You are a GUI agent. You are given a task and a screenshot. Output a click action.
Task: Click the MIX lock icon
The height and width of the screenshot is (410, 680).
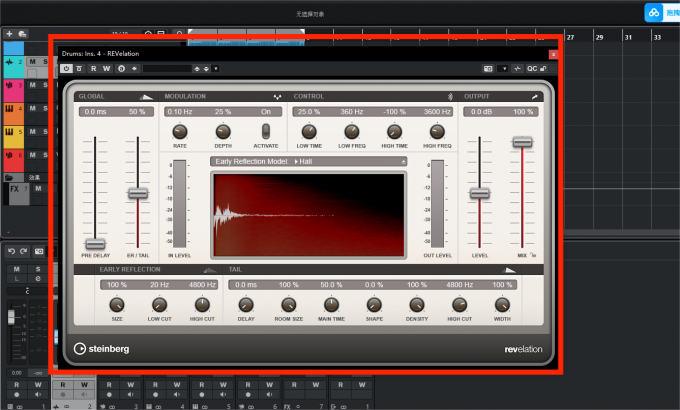533,255
